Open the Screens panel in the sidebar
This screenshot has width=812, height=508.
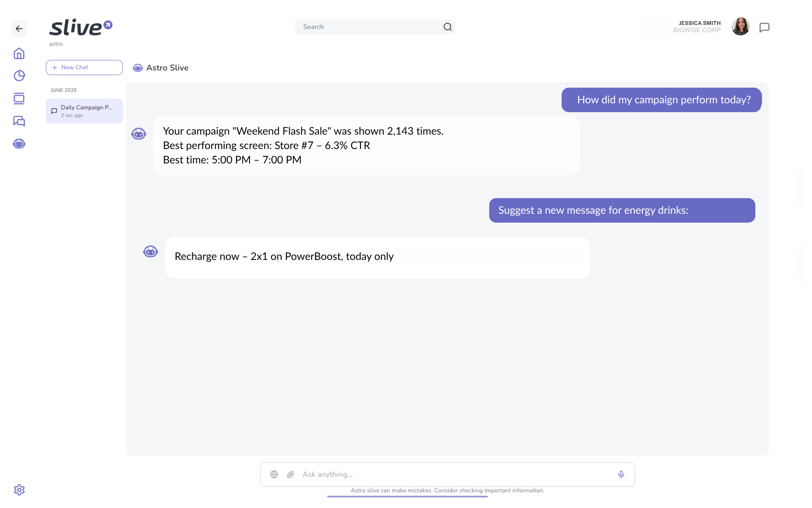[x=19, y=99]
